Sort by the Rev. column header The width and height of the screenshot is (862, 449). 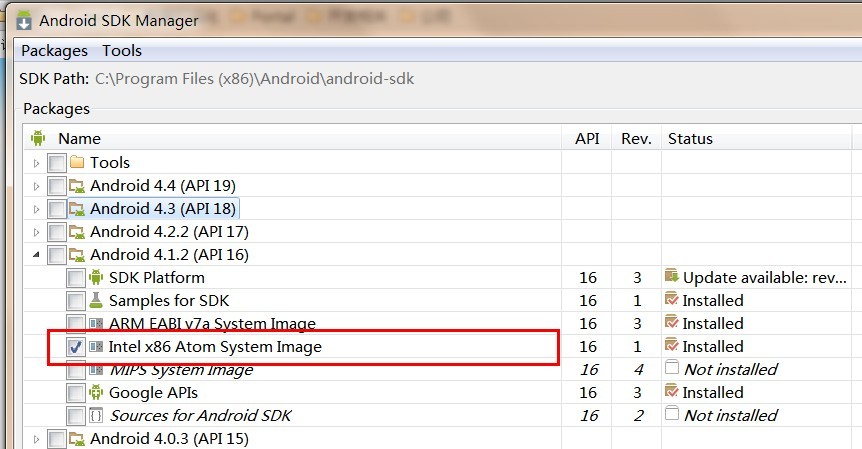(x=636, y=138)
